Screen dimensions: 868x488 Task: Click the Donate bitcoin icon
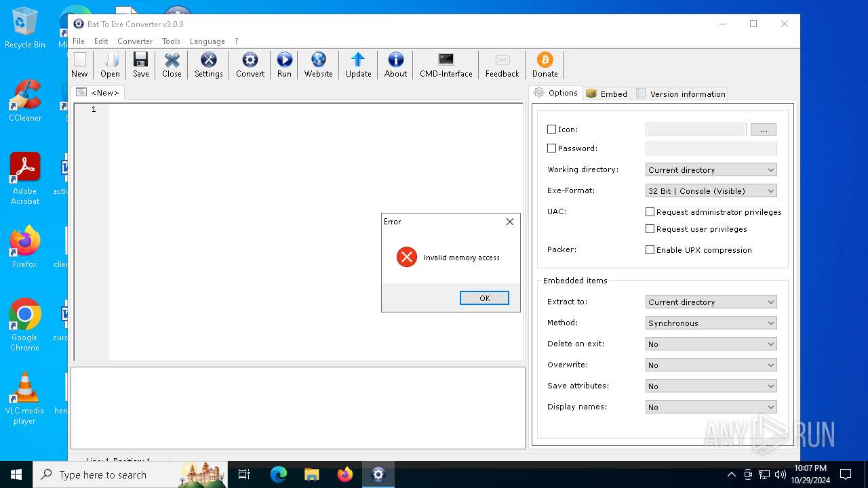[545, 65]
